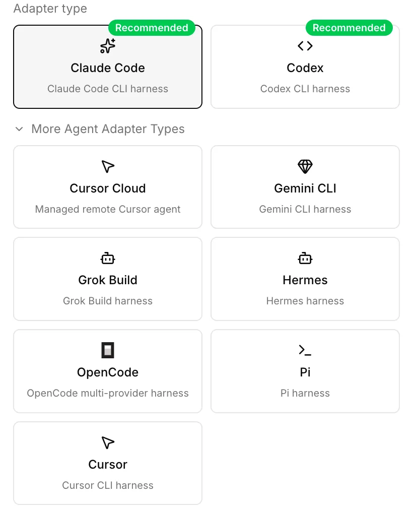Select the Hermes harness description text
This screenshot has width=420, height=511.
(x=305, y=301)
